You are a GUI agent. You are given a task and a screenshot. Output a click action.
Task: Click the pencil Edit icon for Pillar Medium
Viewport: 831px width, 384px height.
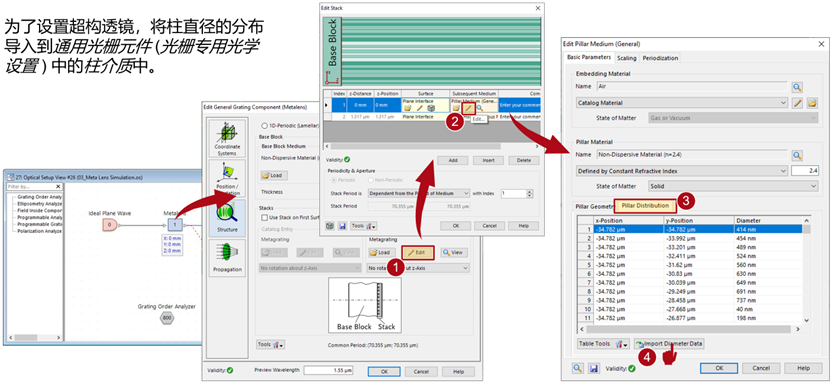coord(468,108)
